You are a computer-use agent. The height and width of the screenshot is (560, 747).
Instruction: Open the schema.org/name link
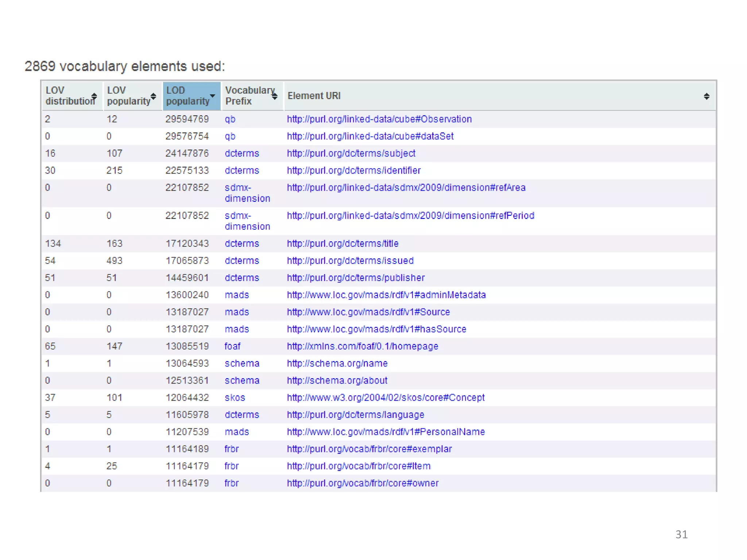click(337, 363)
